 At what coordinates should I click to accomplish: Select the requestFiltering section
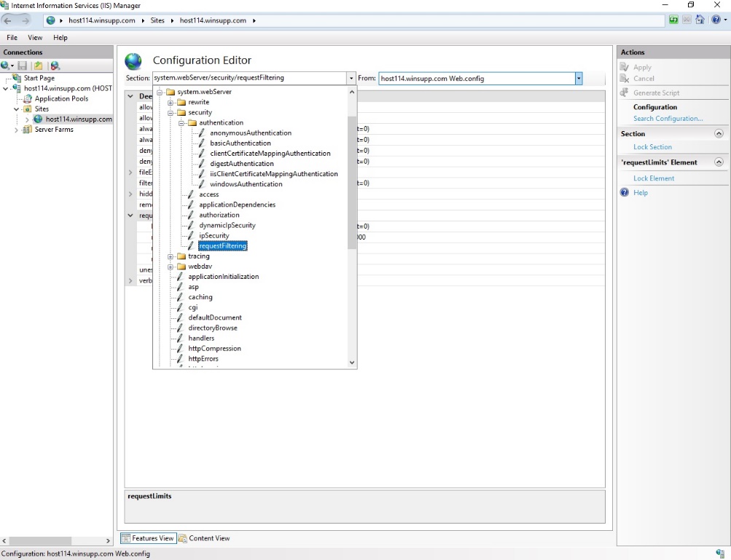(222, 246)
